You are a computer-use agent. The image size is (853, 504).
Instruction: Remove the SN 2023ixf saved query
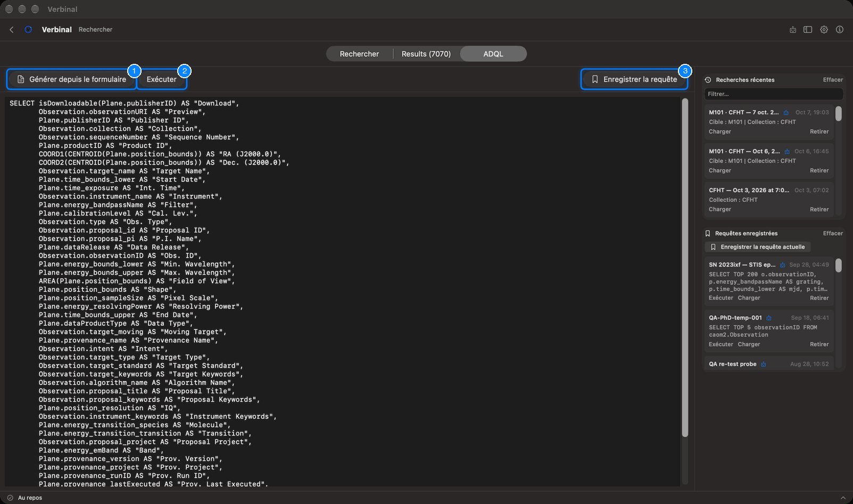(819, 298)
